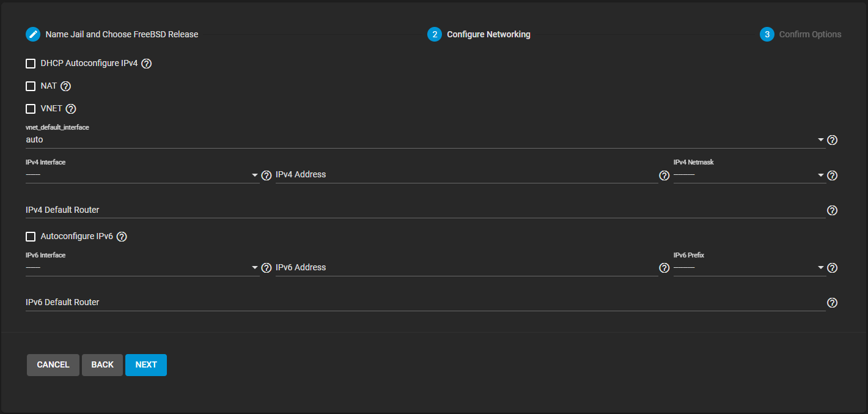Open the NAT help tooltip icon
Screen dimensions: 868x414
pyautogui.click(x=66, y=86)
